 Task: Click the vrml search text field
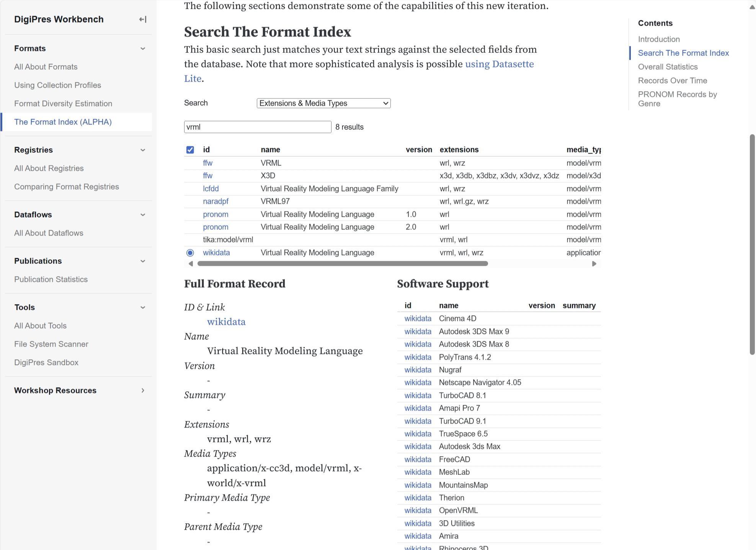[x=257, y=127]
